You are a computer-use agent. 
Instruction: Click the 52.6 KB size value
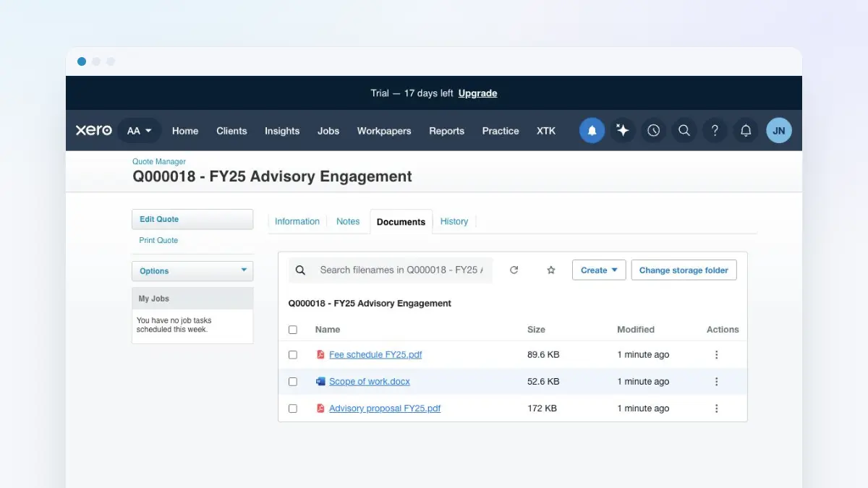(x=543, y=382)
